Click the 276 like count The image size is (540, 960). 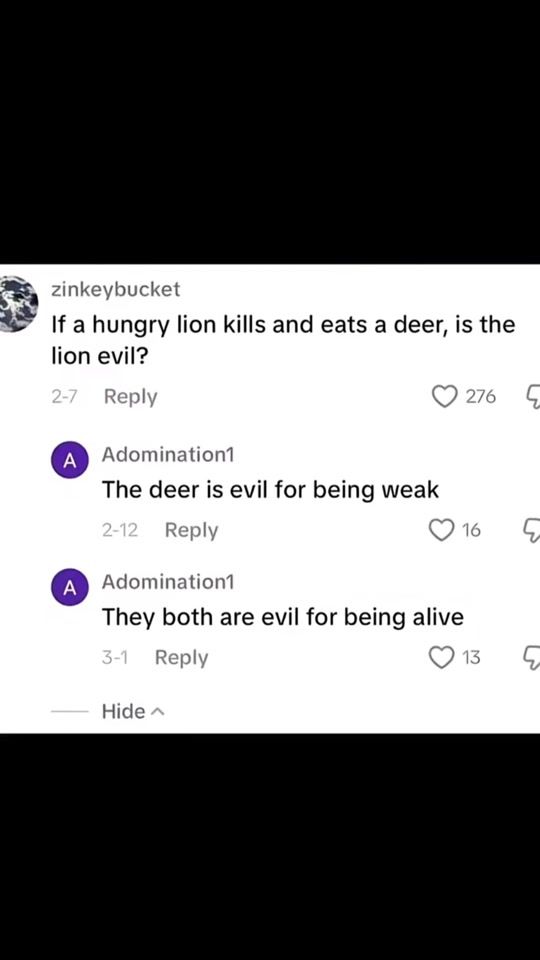coord(481,397)
